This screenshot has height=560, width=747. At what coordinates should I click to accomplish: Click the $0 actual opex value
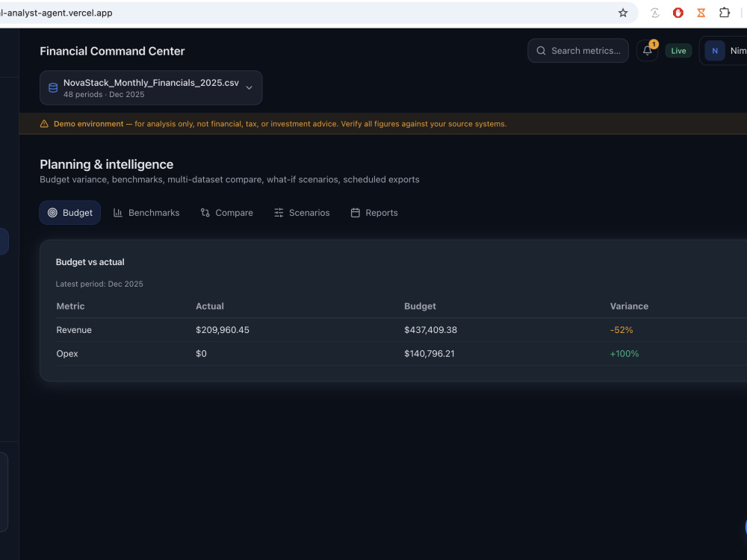click(x=201, y=354)
